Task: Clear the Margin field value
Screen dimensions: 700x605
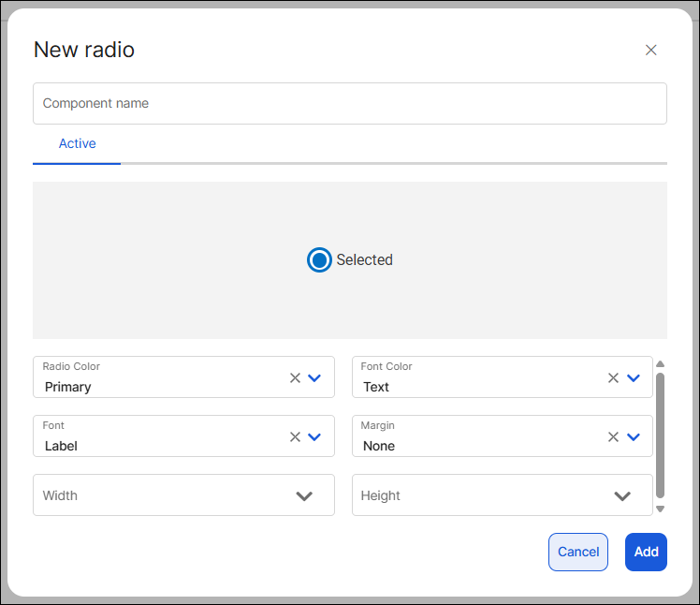Action: click(x=613, y=437)
